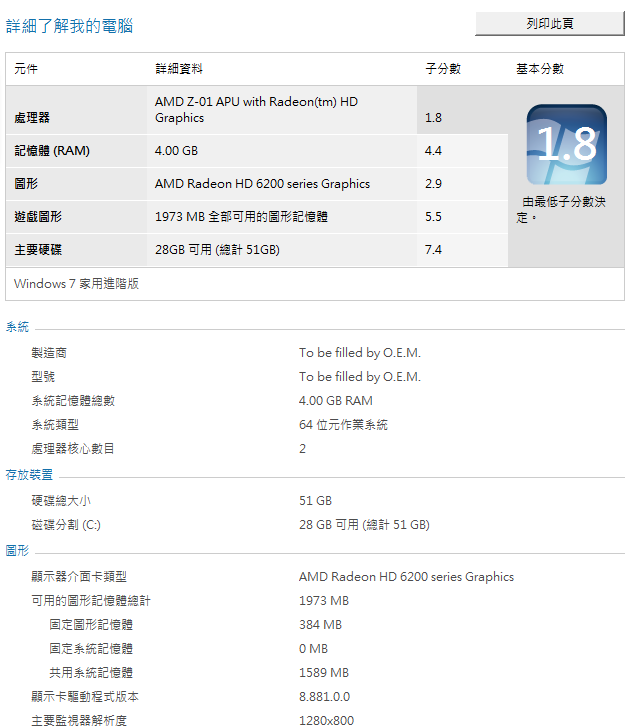The image size is (632, 728).
Task: Click the 存放裝置 section heading
Action: coord(29,474)
